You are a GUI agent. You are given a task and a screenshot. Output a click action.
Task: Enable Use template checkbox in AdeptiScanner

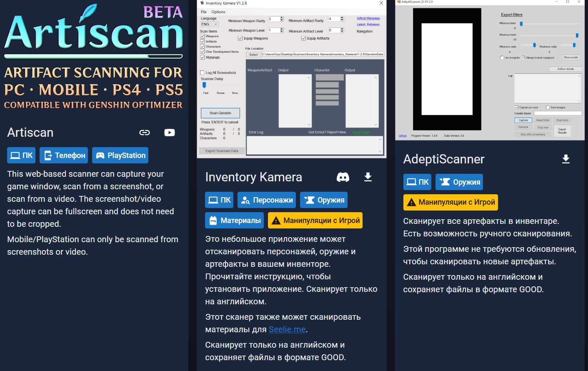[x=502, y=58]
